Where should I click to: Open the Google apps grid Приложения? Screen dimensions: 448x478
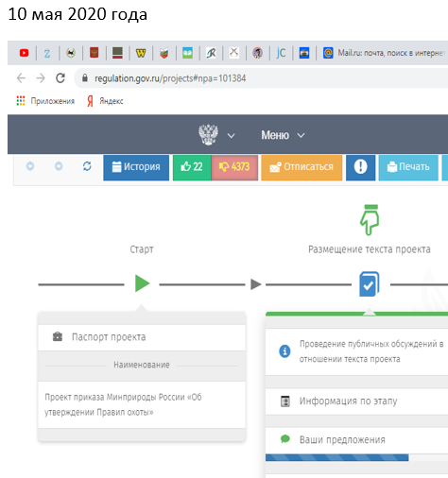point(45,101)
